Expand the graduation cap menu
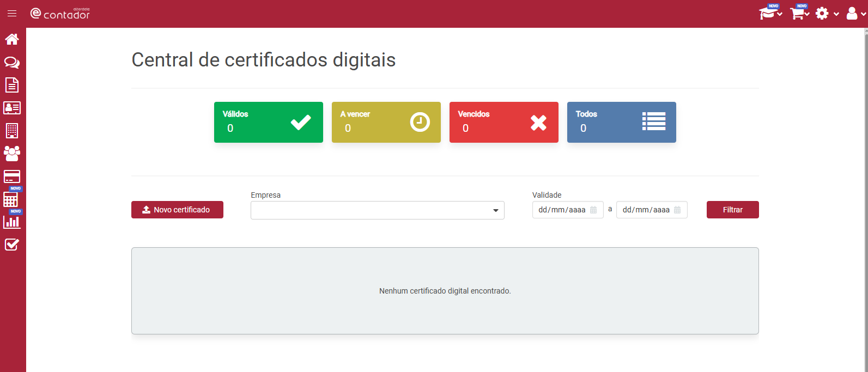Image resolution: width=868 pixels, height=372 pixels. click(x=770, y=13)
